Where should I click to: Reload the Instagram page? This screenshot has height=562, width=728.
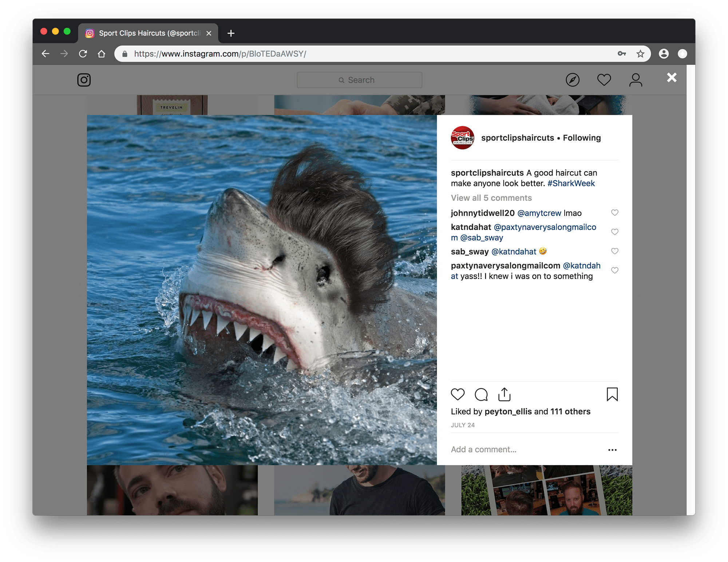point(83,54)
